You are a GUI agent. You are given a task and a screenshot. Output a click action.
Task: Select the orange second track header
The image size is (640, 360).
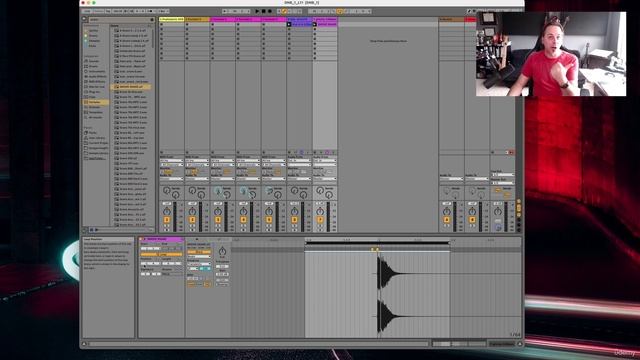pyautogui.click(x=197, y=19)
